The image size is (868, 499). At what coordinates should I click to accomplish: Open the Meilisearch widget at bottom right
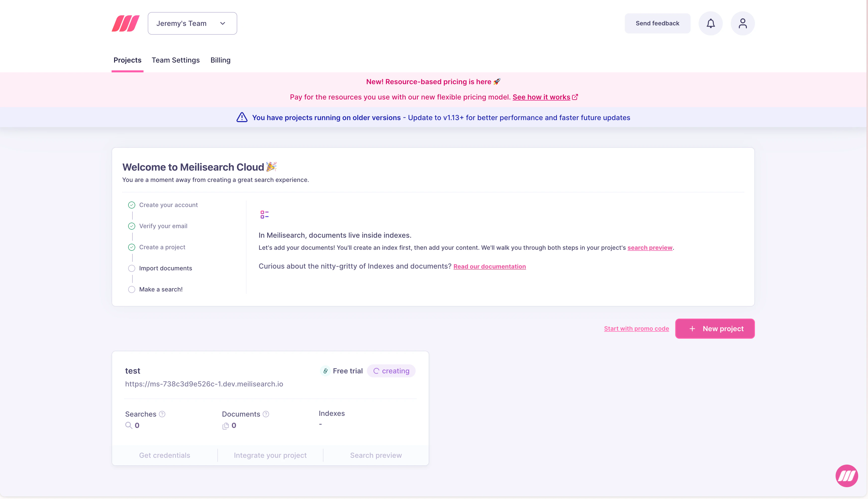tap(846, 476)
